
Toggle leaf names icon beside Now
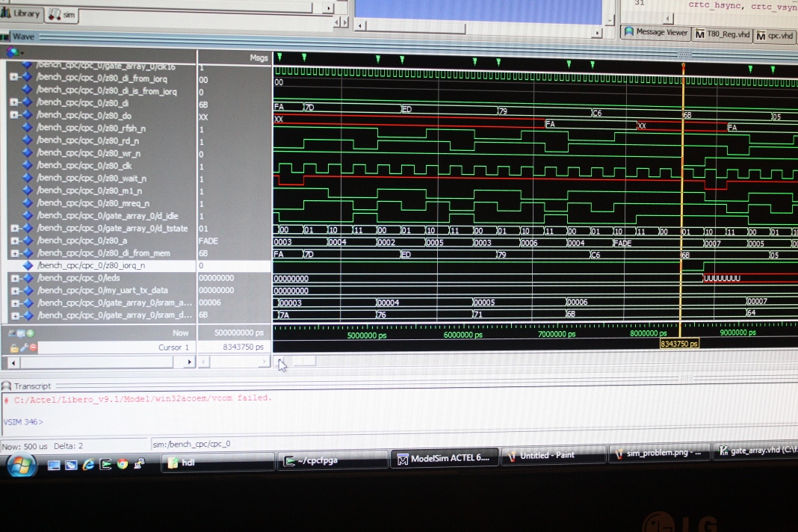pyautogui.click(x=12, y=333)
